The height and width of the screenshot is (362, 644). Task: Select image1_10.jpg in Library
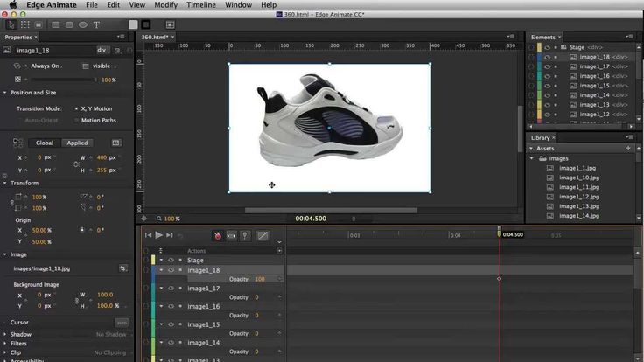pyautogui.click(x=579, y=178)
